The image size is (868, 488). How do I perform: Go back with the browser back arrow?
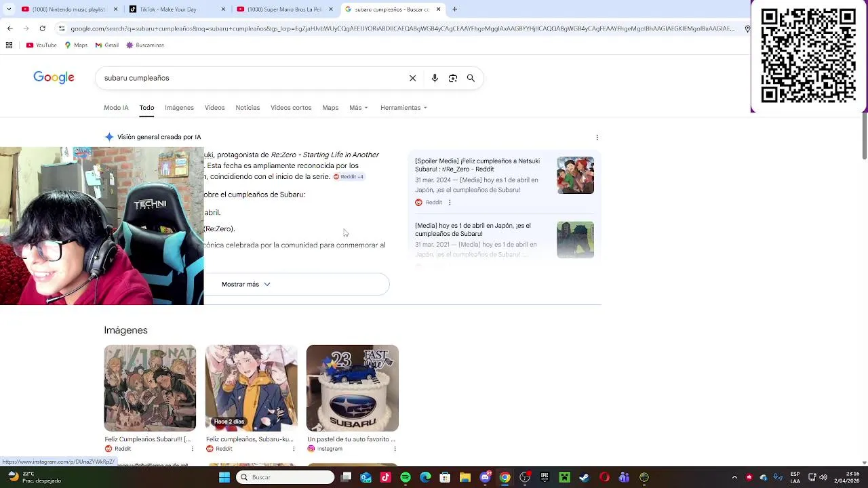[x=9, y=28]
